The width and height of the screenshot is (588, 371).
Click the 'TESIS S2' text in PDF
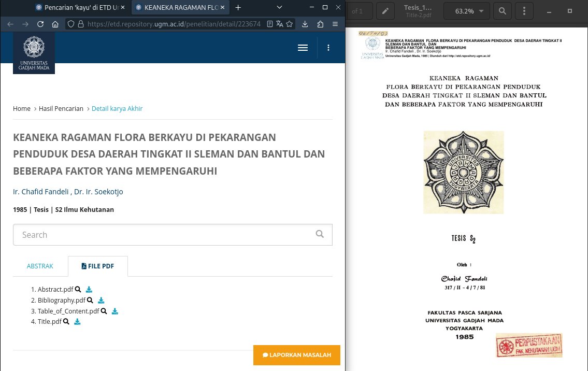tap(464, 238)
